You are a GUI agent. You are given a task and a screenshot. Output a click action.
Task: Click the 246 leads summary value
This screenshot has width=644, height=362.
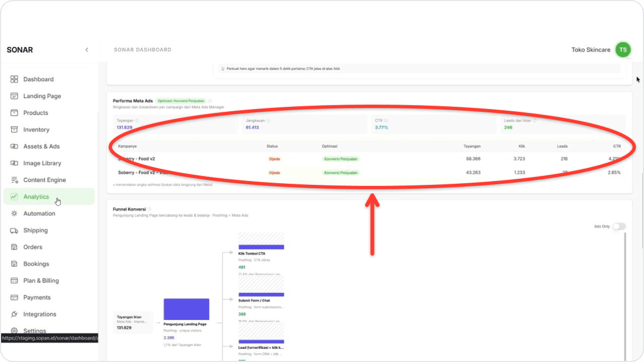click(508, 127)
